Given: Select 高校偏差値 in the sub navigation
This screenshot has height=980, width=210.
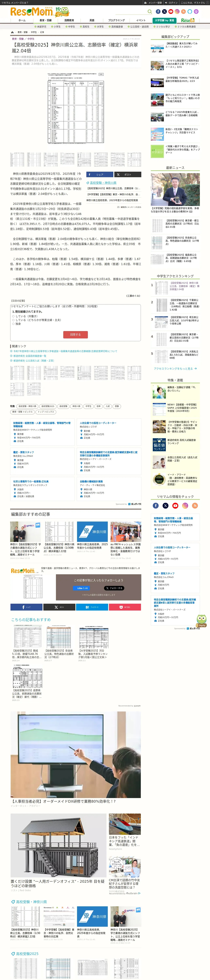Looking at the screenshot, I should coord(115,27).
